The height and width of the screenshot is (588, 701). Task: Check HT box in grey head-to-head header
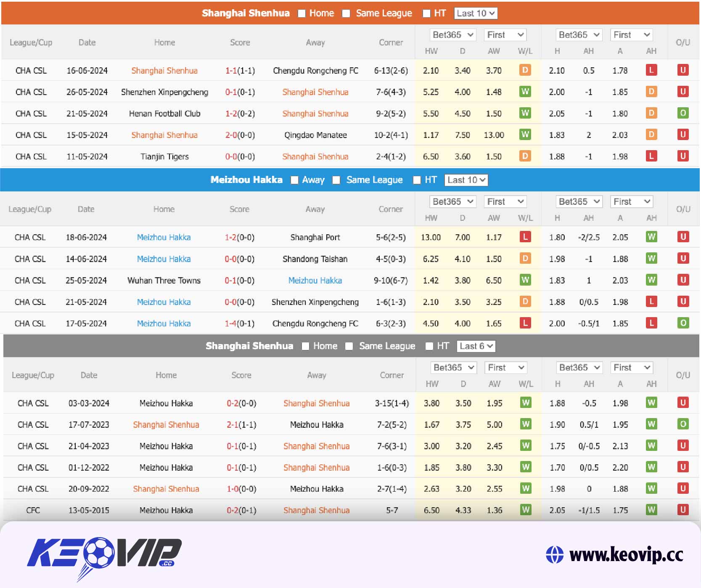(x=429, y=346)
